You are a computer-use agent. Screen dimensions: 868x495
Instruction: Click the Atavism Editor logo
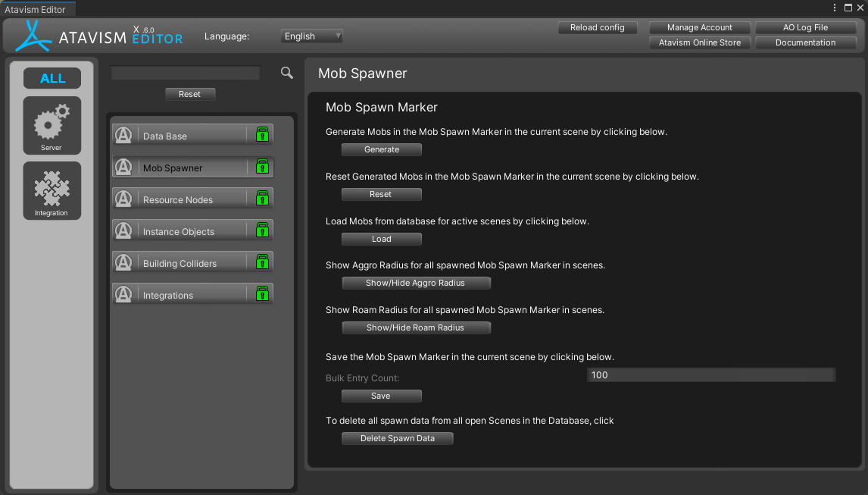(98, 36)
